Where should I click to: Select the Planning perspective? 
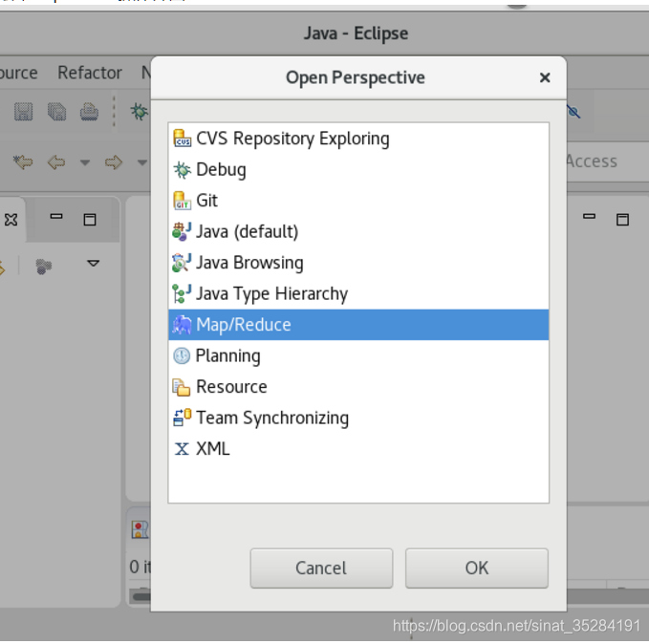(x=358, y=355)
